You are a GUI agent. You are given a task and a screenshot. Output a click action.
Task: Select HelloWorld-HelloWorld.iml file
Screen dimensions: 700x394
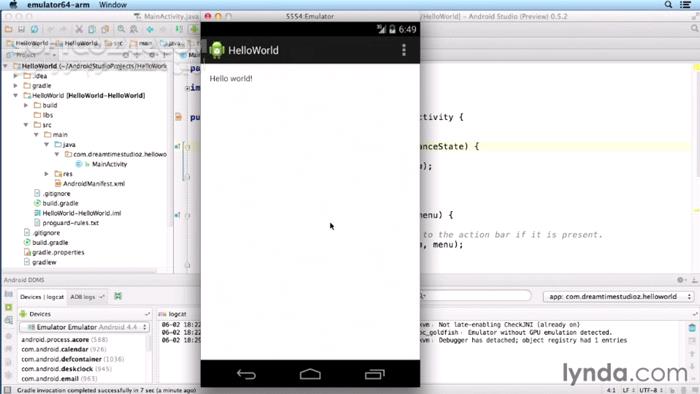(82, 213)
